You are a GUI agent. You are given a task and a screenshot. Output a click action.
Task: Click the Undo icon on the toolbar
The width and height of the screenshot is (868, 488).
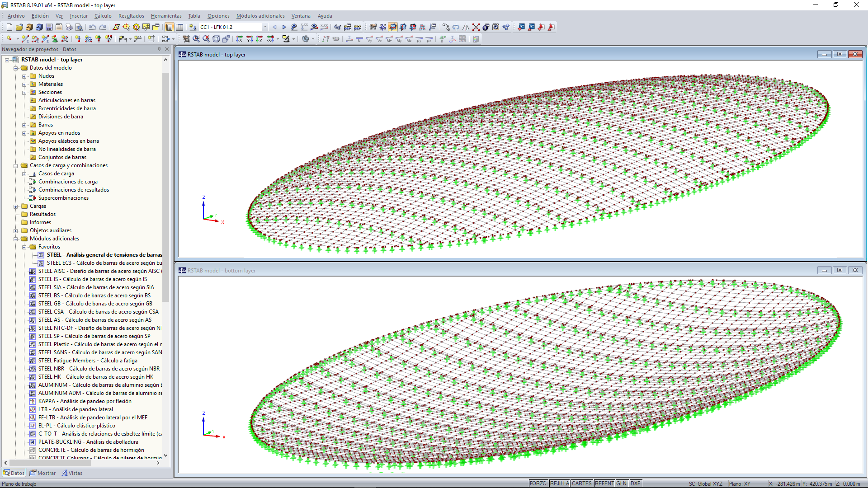point(93,27)
